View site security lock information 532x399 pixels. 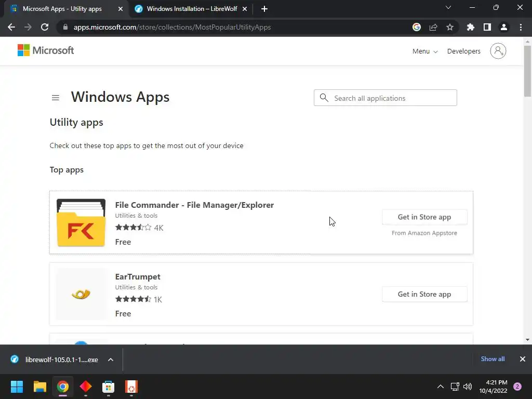(x=65, y=27)
